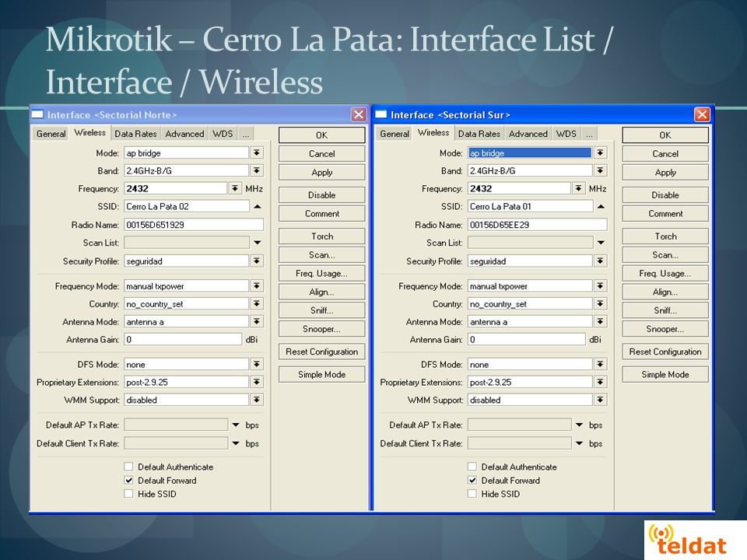Open Security Profile dropdown in Sectorial Sur
Screen dimensions: 747x560
click(x=600, y=261)
